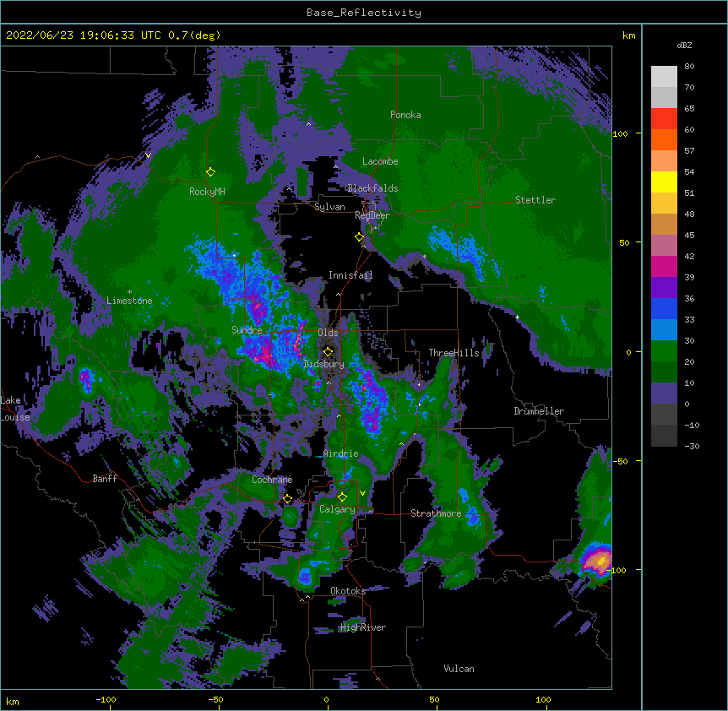Click the Okotoks town label
Viewport: 728px width, 711px height.
348,591
